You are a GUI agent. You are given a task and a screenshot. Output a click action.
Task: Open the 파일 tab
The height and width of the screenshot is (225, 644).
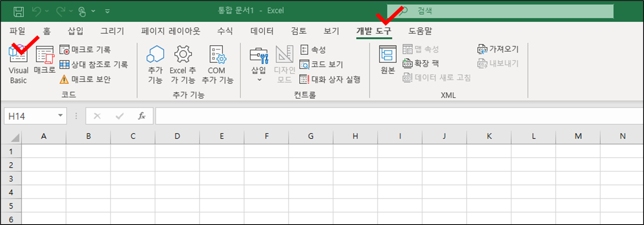click(x=17, y=31)
